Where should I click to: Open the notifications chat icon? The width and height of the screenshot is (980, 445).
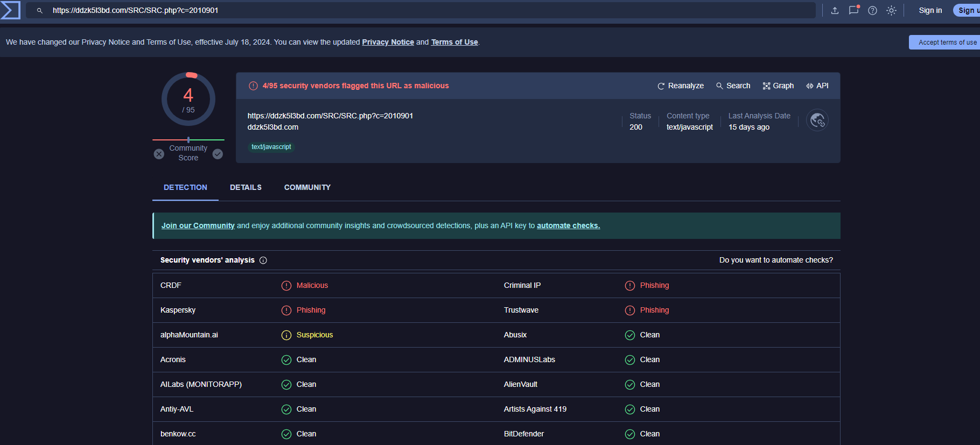coord(853,10)
